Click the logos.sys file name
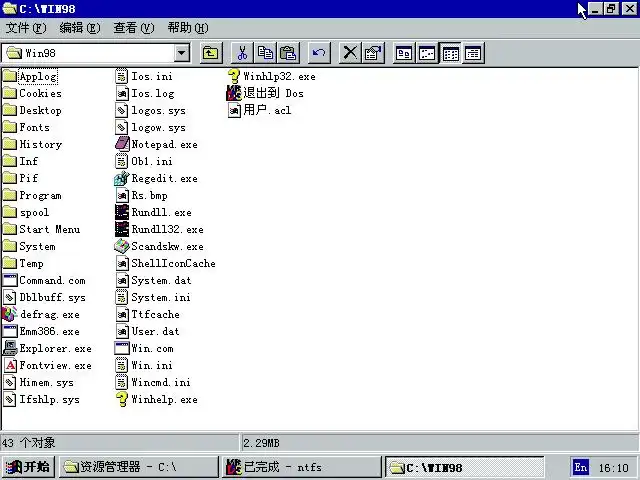The image size is (640, 480). coord(158,111)
